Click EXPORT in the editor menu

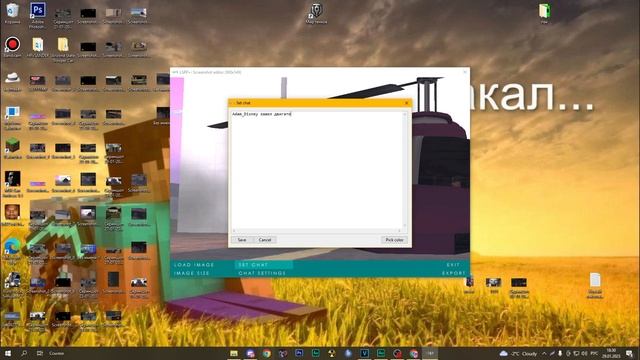point(454,273)
